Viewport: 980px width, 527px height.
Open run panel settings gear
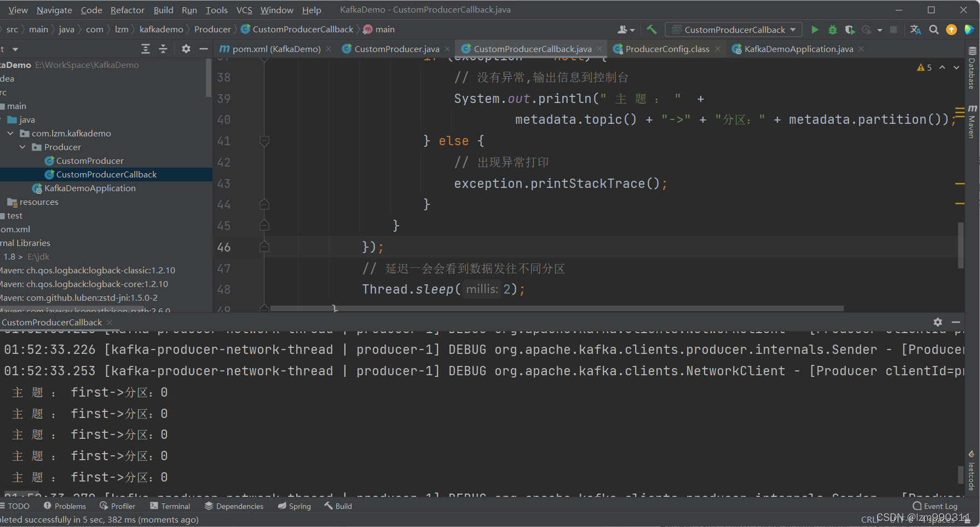coord(938,322)
